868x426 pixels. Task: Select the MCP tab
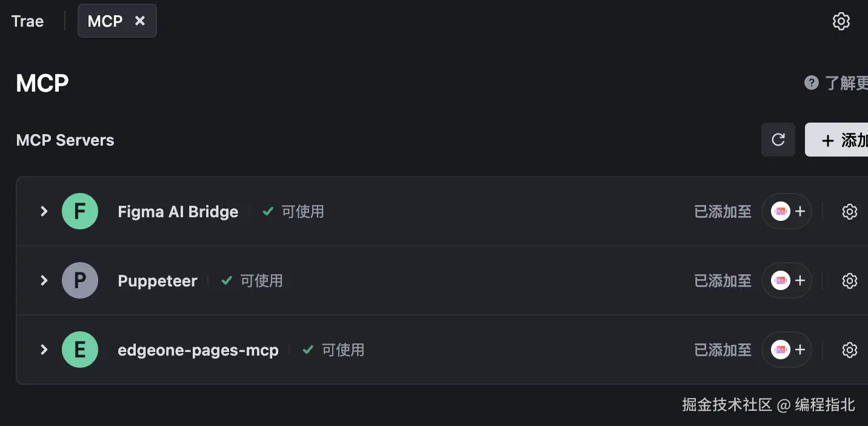[105, 21]
